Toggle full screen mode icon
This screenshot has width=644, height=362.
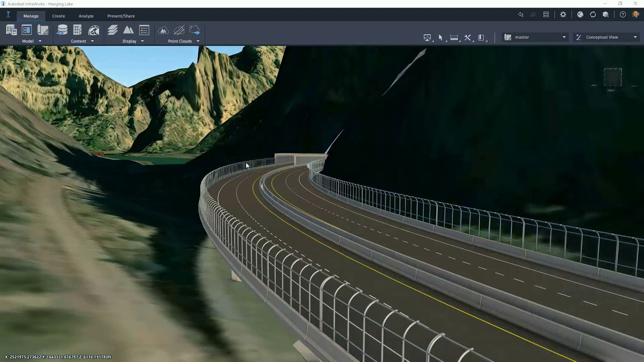click(x=546, y=15)
